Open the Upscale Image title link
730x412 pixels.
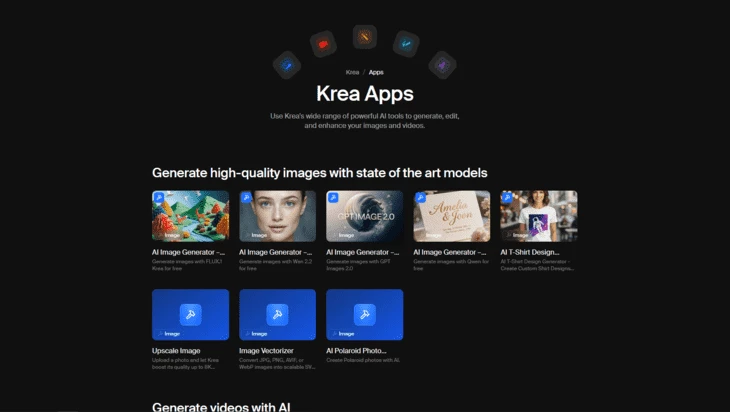click(x=176, y=351)
